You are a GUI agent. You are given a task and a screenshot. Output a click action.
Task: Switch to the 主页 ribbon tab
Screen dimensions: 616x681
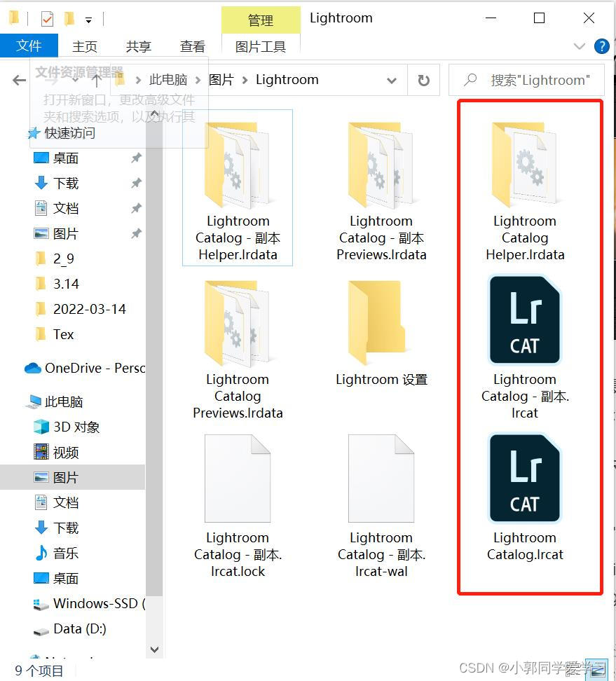coord(85,46)
